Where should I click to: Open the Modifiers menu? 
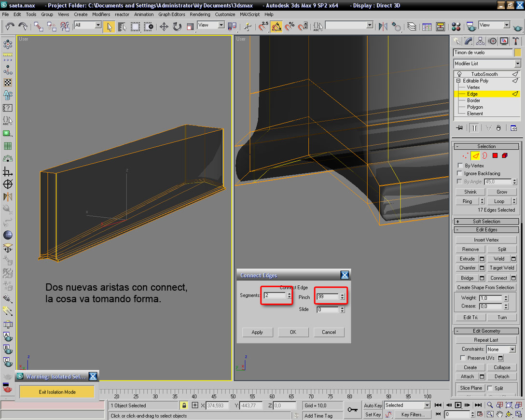(x=101, y=14)
